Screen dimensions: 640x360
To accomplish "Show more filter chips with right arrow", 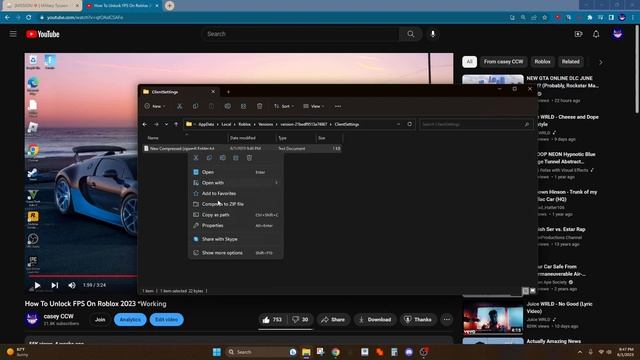I will coord(600,62).
